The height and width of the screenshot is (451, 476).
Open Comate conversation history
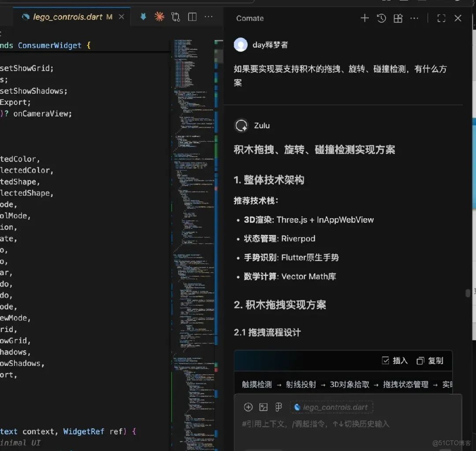coord(381,18)
